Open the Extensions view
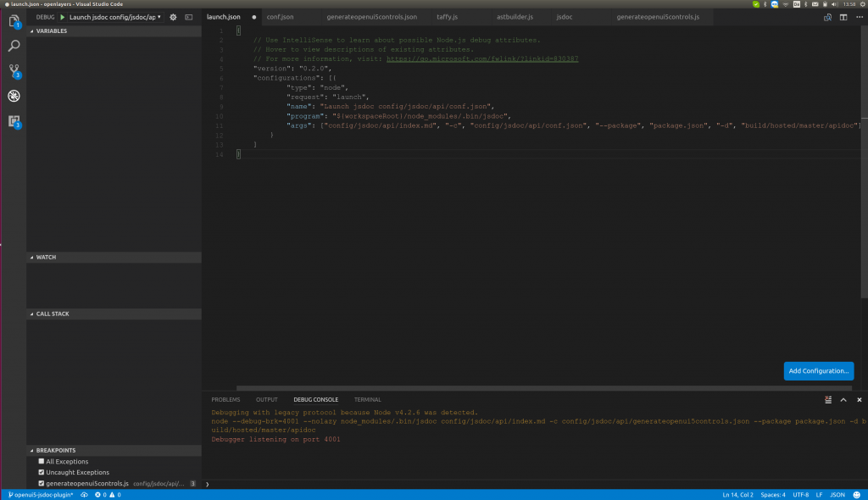 (13, 122)
